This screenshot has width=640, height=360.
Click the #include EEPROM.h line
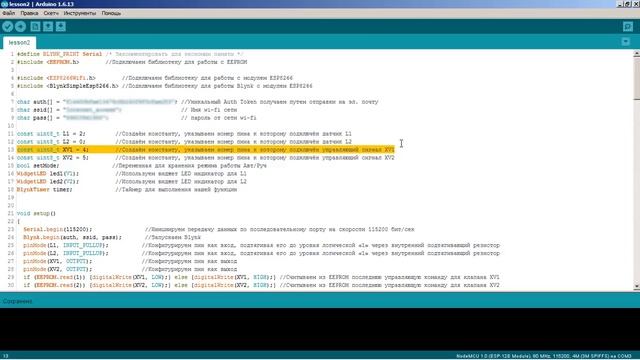pos(132,62)
